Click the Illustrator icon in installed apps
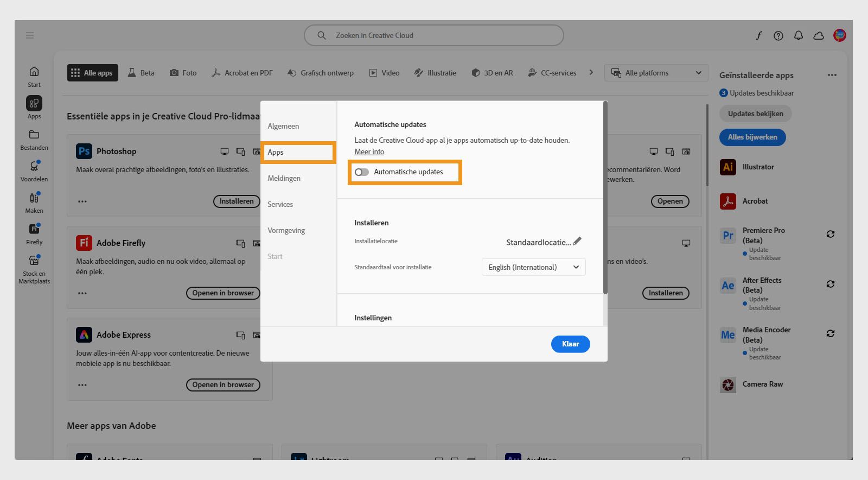 click(x=728, y=167)
